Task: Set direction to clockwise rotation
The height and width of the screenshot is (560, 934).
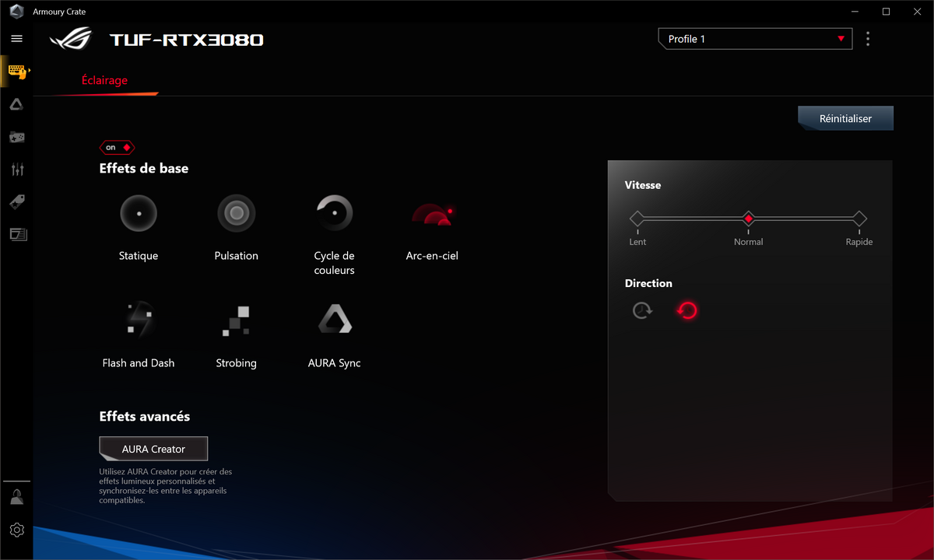Action: tap(642, 311)
